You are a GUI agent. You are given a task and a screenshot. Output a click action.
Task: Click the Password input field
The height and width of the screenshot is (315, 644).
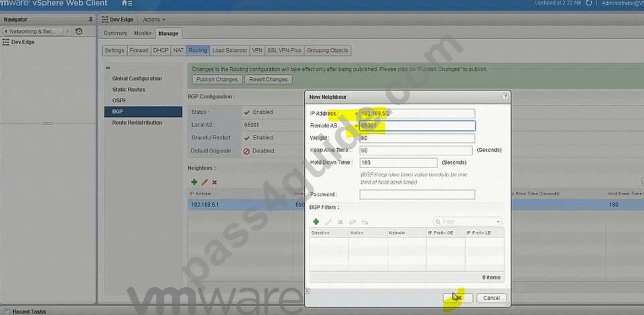(417, 195)
